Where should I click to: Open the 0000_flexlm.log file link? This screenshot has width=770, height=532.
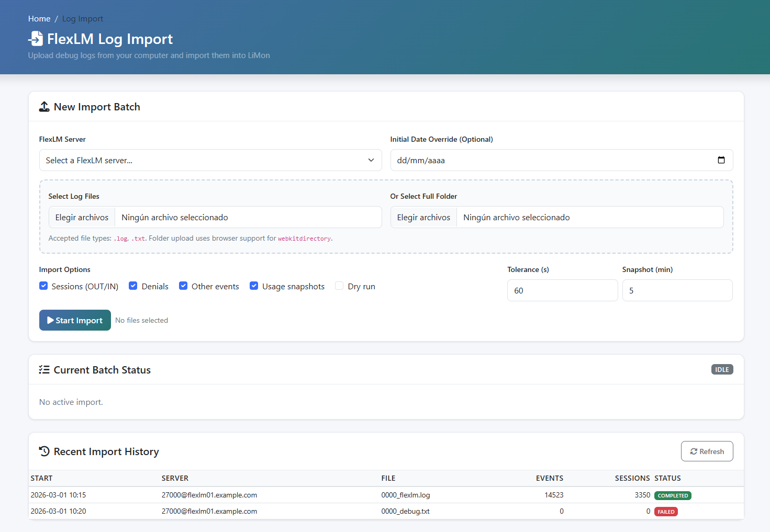[407, 495]
